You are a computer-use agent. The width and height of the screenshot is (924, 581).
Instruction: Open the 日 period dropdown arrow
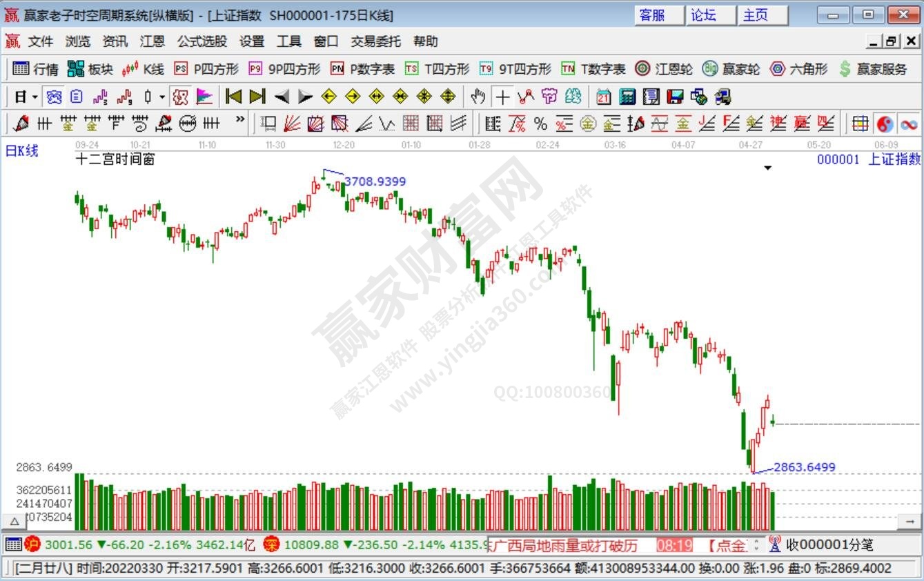point(35,97)
